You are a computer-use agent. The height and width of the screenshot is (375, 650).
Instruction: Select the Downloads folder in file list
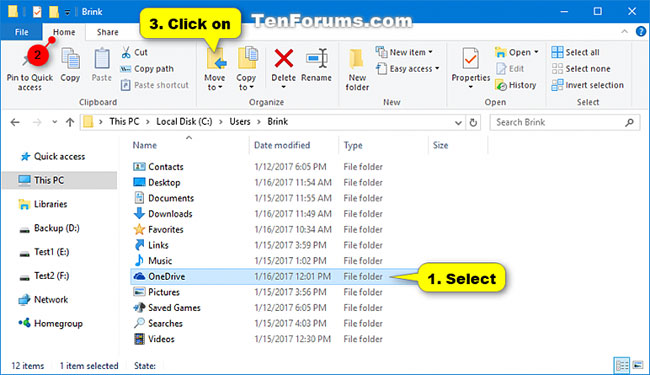(x=257, y=214)
